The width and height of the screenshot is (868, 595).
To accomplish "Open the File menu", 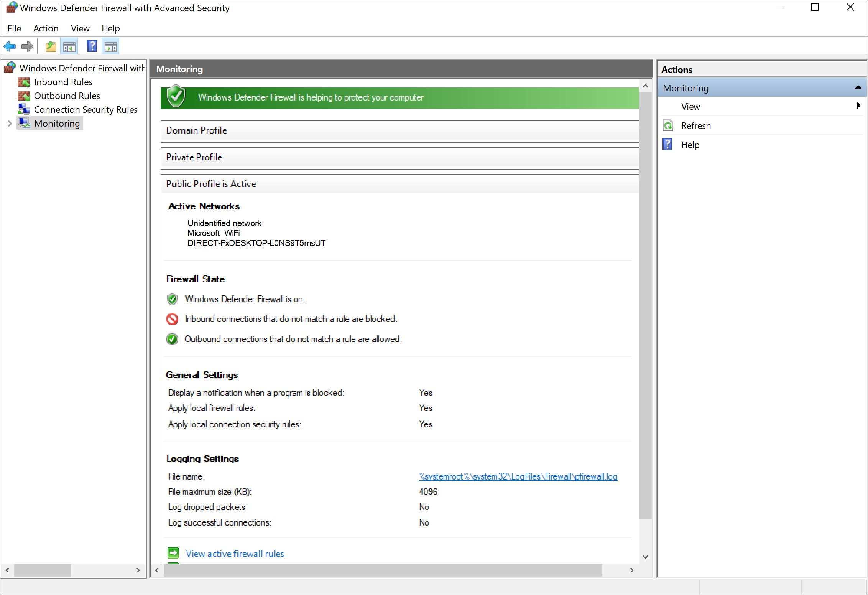I will (14, 28).
